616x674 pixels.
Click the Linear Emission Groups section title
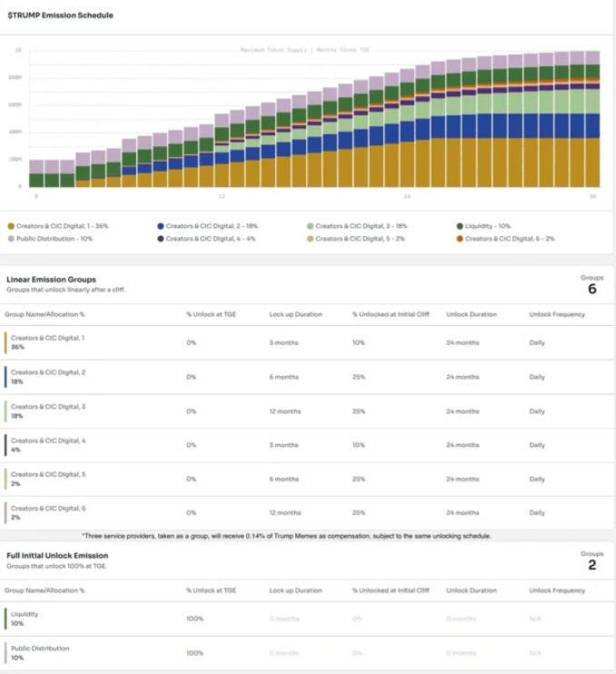[51, 279]
